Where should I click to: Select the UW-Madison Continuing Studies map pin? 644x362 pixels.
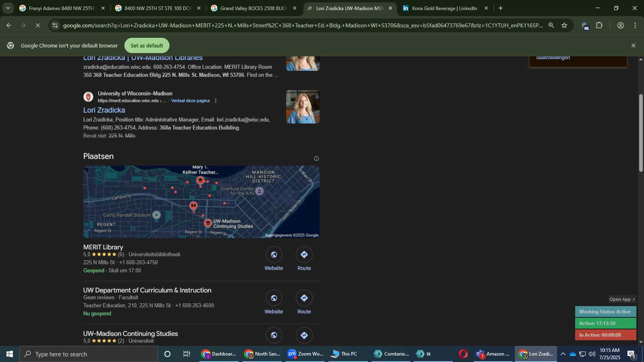[x=208, y=223]
